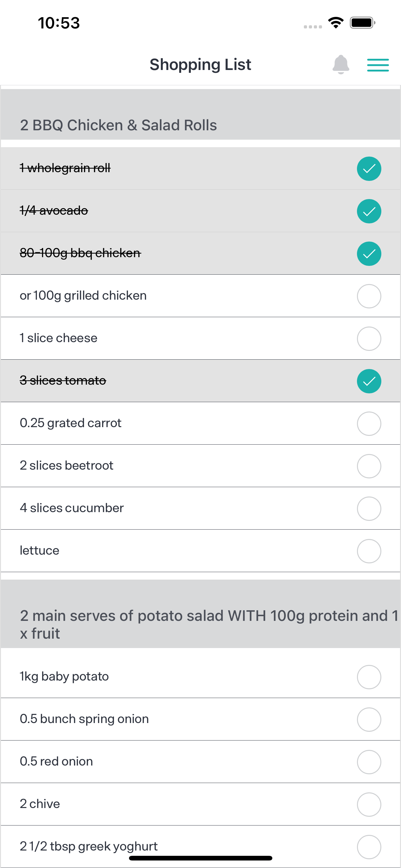Uncheck the 1/4 avocado checkmark
Viewport: 401px width, 868px height.
point(369,211)
